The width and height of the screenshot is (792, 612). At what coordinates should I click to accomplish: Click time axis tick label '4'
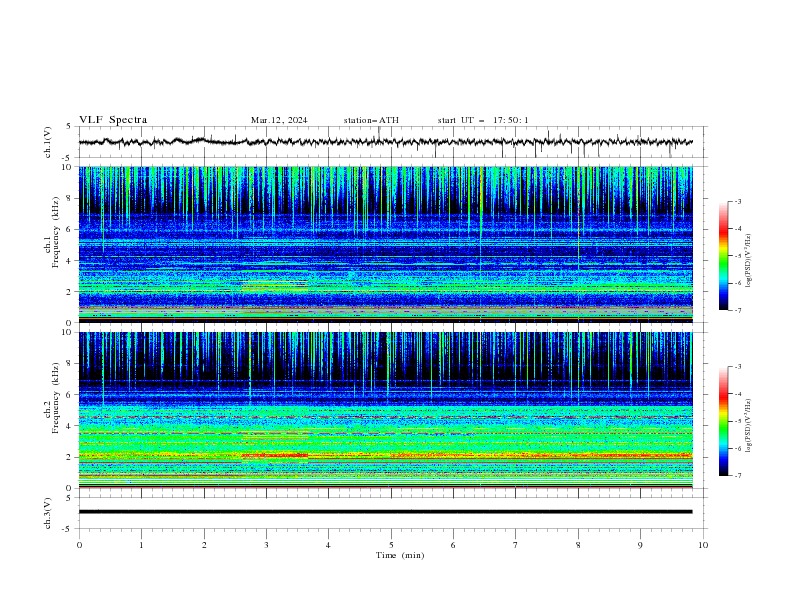328,545
